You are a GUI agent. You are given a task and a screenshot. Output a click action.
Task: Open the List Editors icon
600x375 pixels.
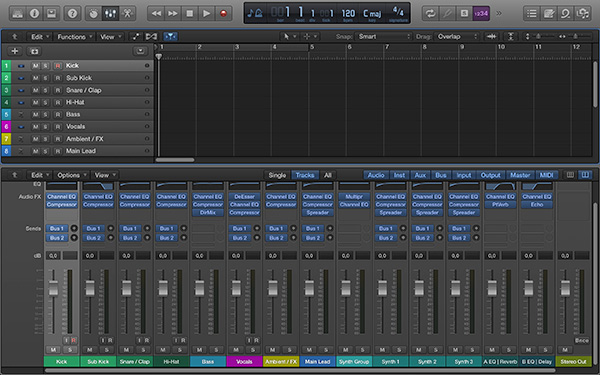click(532, 14)
